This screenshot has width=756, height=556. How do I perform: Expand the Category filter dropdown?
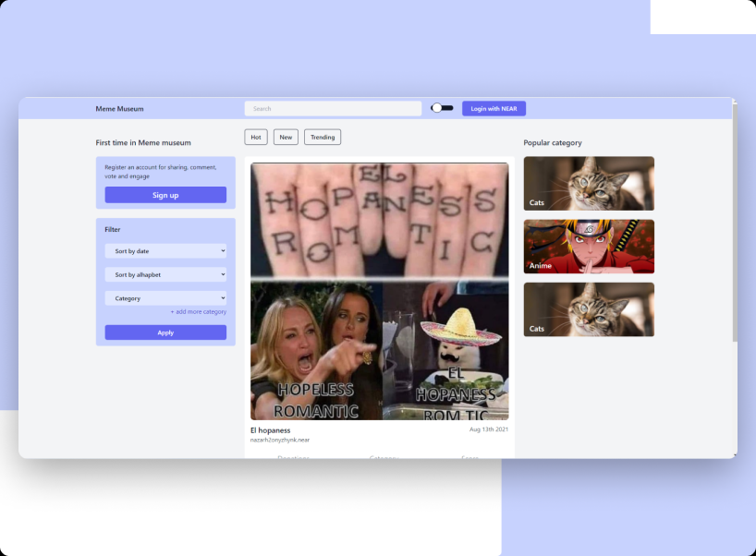(x=165, y=298)
